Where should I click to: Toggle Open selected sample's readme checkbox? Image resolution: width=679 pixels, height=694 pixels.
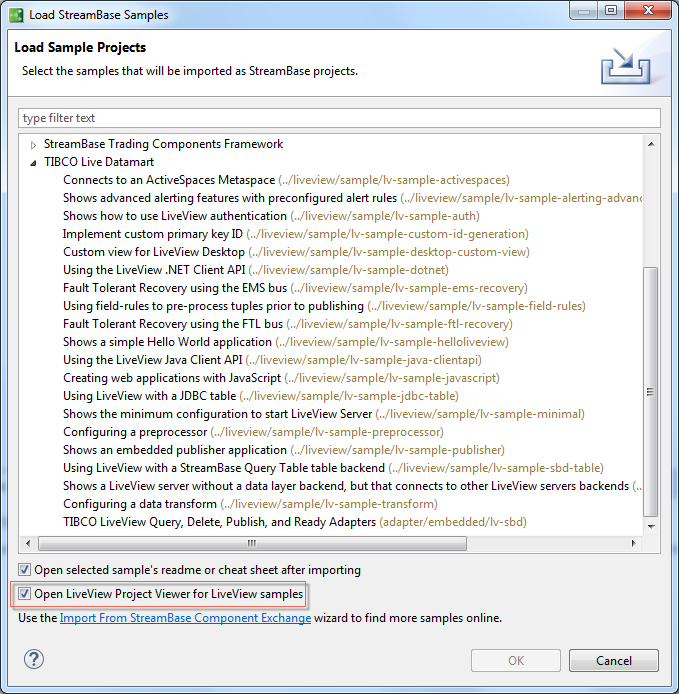[24, 570]
